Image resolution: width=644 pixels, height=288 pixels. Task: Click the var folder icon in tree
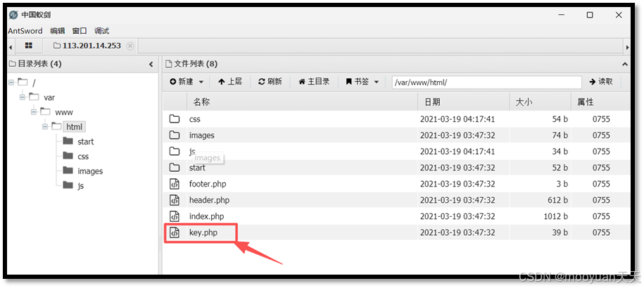(x=34, y=97)
